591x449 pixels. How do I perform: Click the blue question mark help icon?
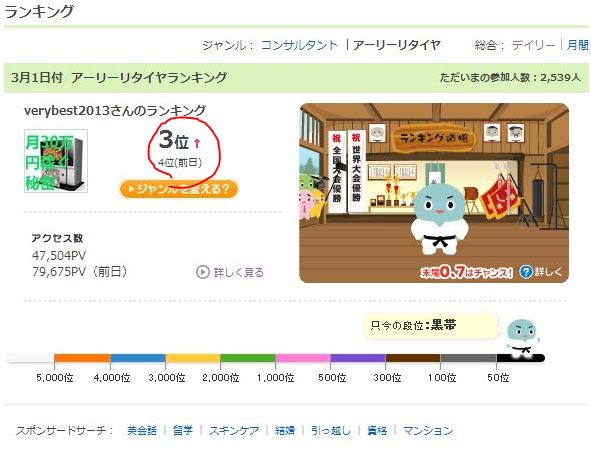(526, 272)
